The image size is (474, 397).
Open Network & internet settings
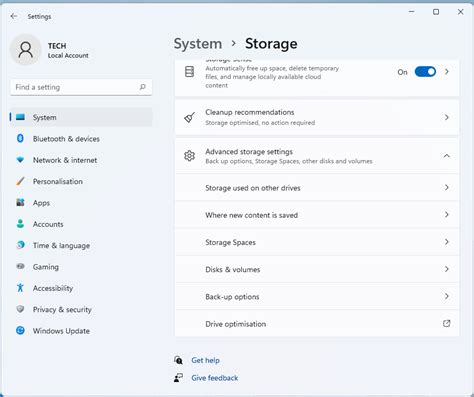coord(81,160)
